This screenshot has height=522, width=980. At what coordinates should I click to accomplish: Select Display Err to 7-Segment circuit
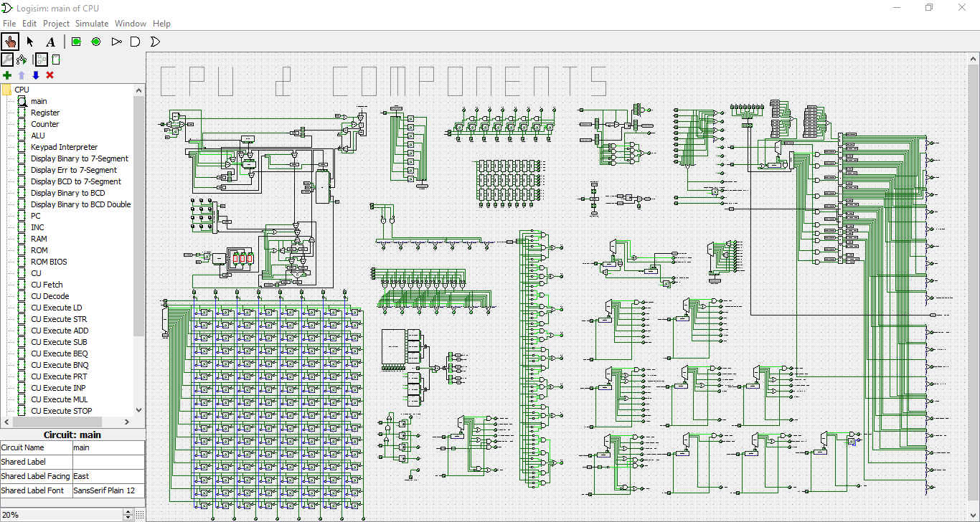tap(74, 170)
